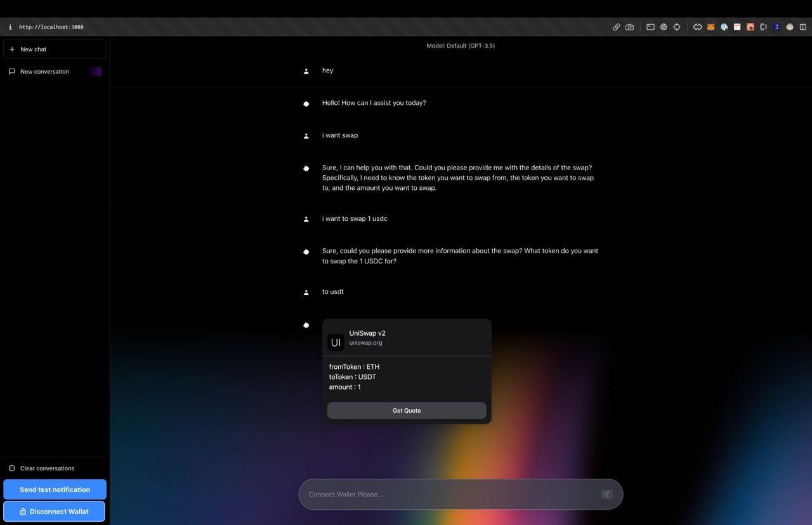
Task: Click reply starting 'Sure, I can help you'
Action: click(457, 178)
